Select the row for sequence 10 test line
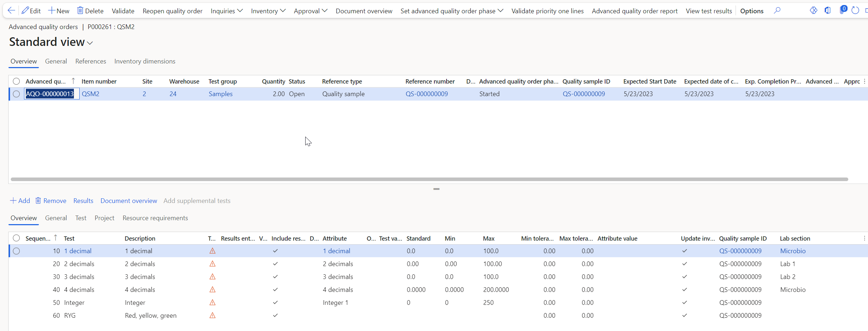The image size is (868, 331). pos(16,251)
